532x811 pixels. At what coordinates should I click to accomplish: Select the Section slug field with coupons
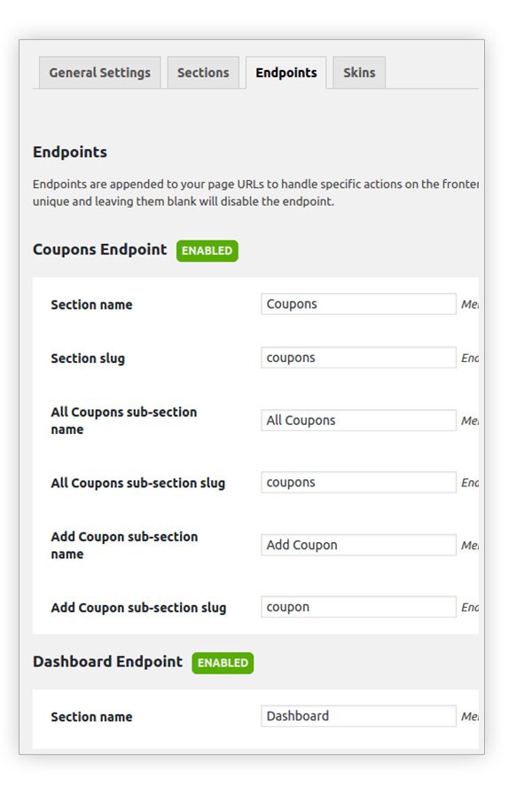[356, 357]
